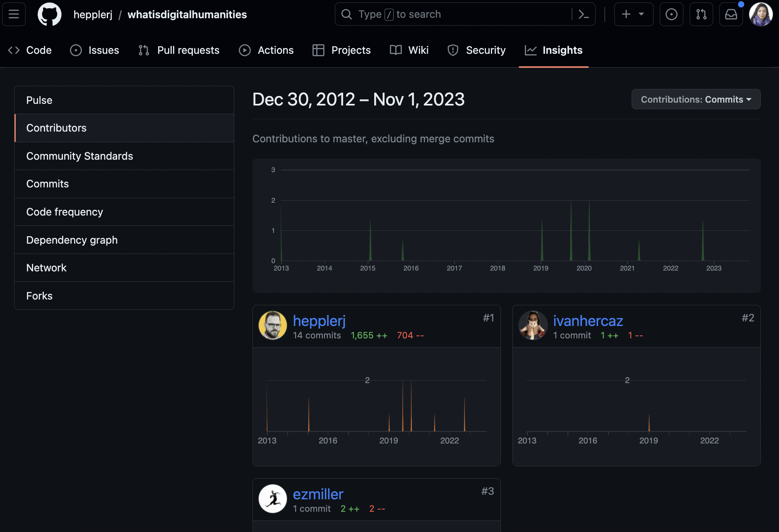Open the create new plus dropdown
The image size is (779, 532).
pos(633,14)
